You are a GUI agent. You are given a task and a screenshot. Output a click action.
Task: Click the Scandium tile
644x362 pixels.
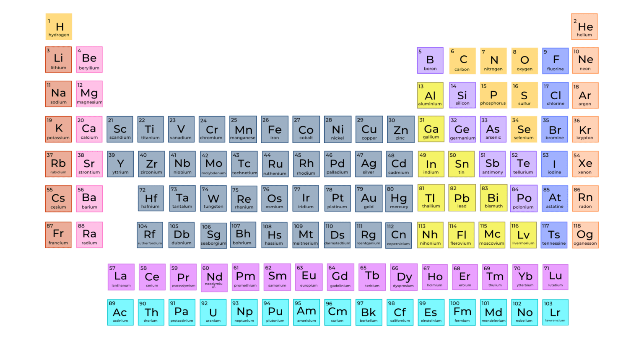pos(120,129)
